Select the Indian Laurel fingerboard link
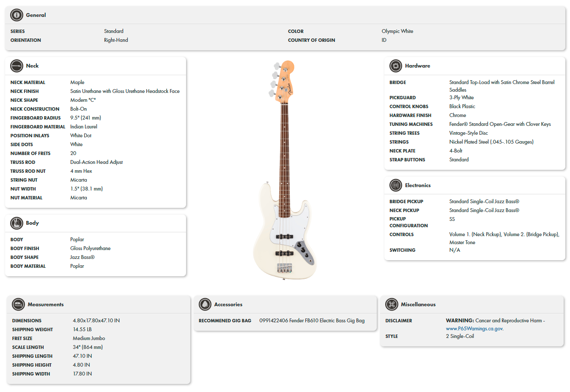This screenshot has width=570, height=392. point(83,126)
